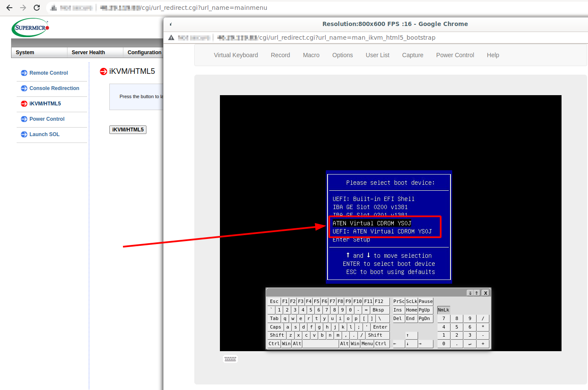Close the on-screen virtual keyboard
The image size is (588, 390).
pyautogui.click(x=486, y=293)
